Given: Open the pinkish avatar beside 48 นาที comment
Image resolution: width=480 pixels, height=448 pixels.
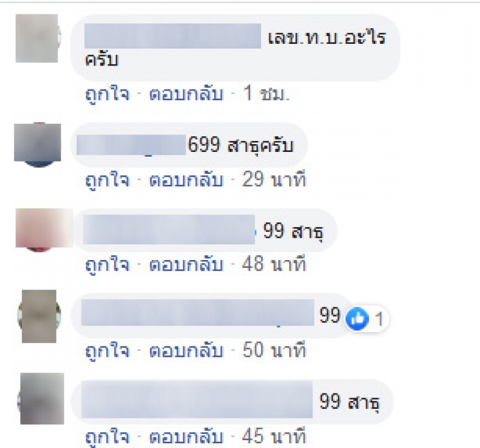Looking at the screenshot, I should (x=43, y=230).
